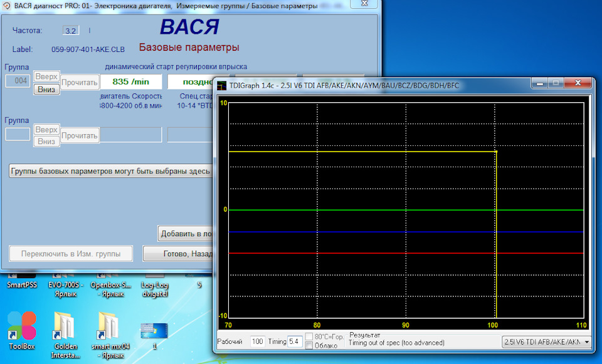Viewport: 602px width, 364px height.
Task: Toggle the Облако checkbox
Action: click(309, 346)
